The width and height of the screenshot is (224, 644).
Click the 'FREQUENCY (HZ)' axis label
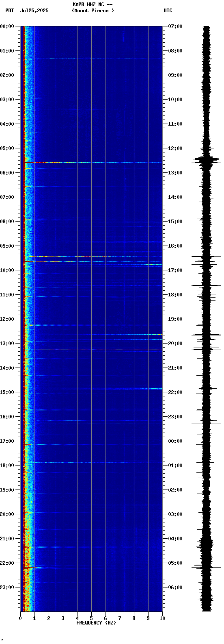(96, 623)
